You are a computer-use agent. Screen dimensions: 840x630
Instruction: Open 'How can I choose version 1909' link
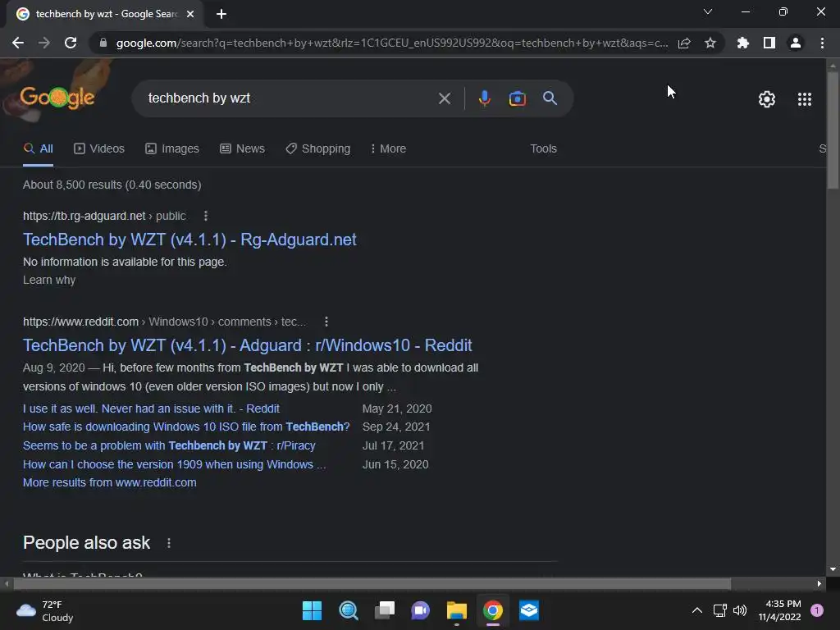pos(175,464)
